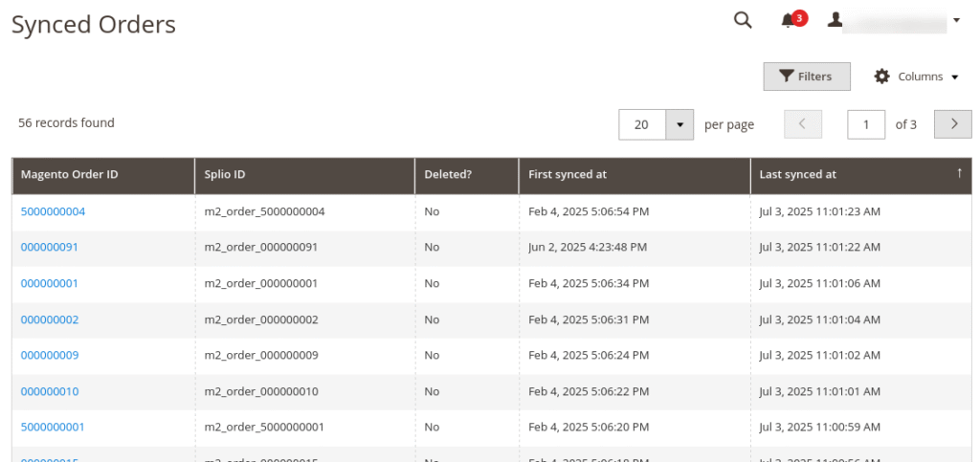The width and height of the screenshot is (980, 462).
Task: Open the per page size dropdown arrow
Action: pos(679,124)
